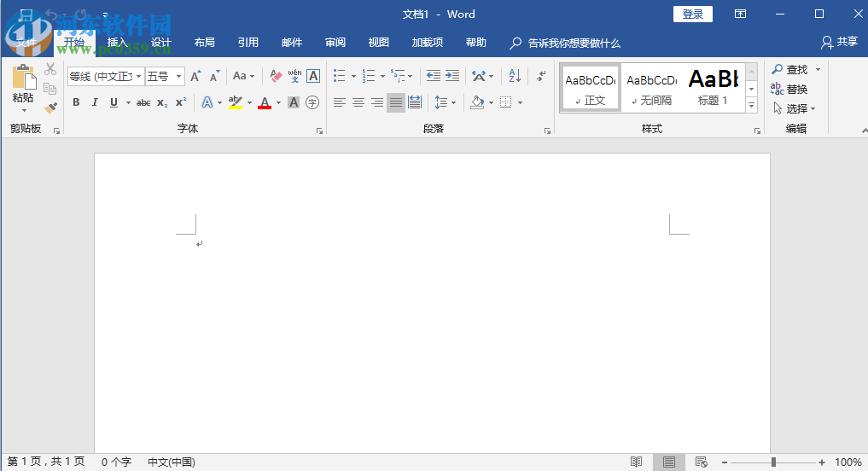This screenshot has height=471, width=868.
Task: Switch to the 布局 tab
Action: pyautogui.click(x=205, y=43)
